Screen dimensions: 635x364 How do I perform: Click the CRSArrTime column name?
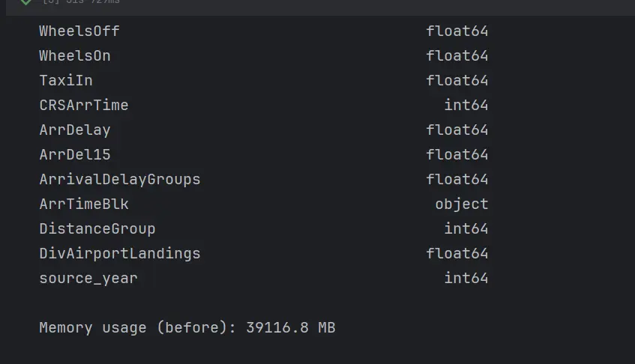coord(84,105)
